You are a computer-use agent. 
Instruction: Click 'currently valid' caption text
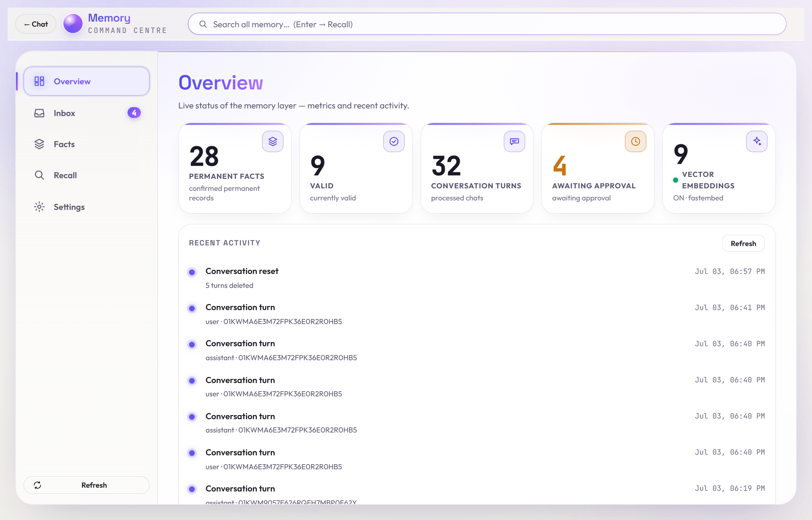tap(333, 198)
